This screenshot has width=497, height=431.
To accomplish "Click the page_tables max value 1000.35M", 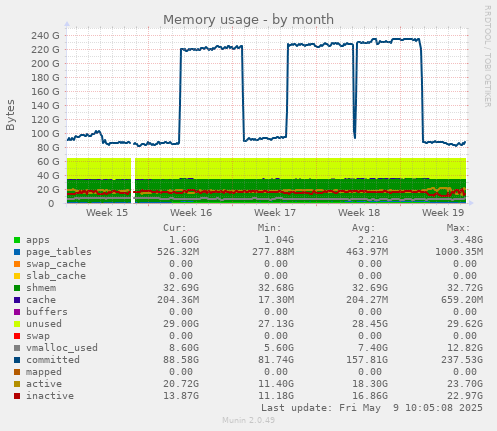I will pyautogui.click(x=459, y=252).
